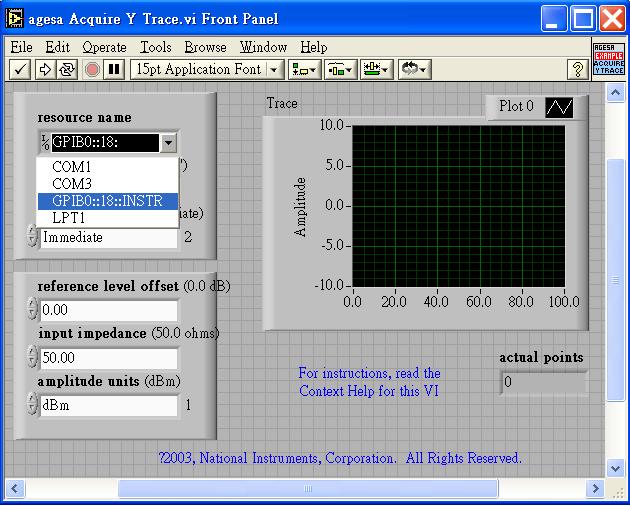Click the Plot 0 legend line swatch
Screen dimensions: 630x506
(x=559, y=107)
